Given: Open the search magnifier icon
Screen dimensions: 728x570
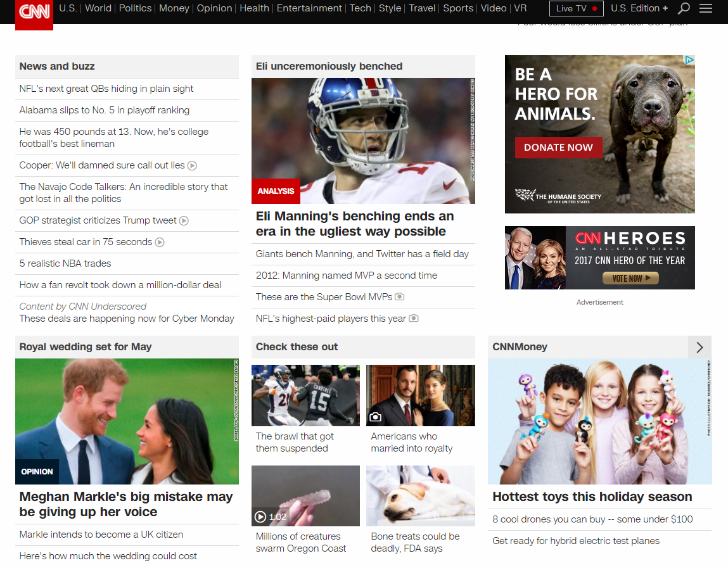Looking at the screenshot, I should click(684, 8).
